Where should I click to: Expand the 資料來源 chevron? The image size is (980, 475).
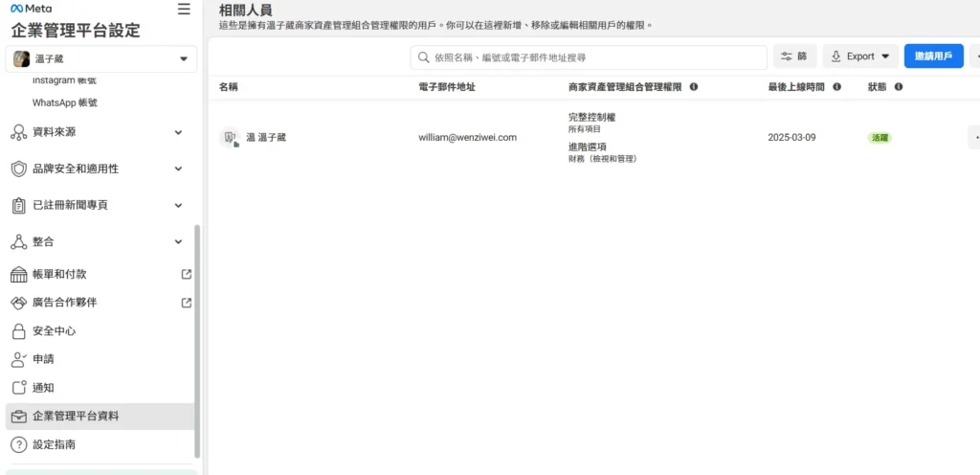[x=178, y=132]
